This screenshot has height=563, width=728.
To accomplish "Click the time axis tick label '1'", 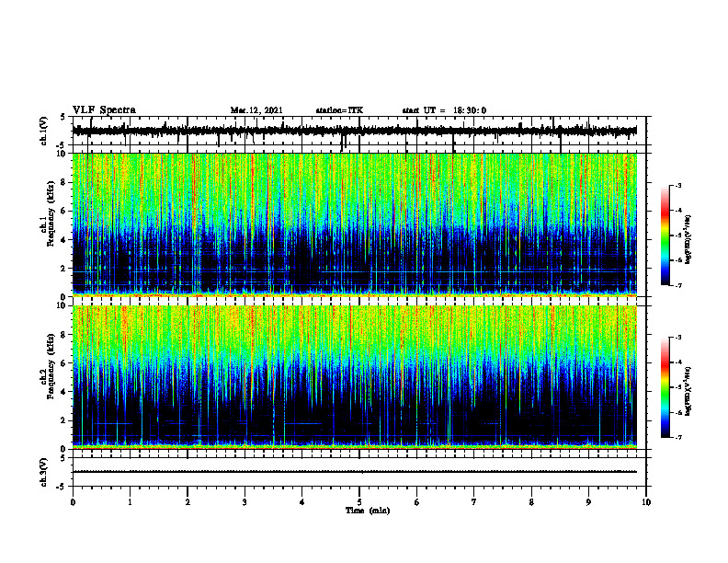I will [130, 502].
